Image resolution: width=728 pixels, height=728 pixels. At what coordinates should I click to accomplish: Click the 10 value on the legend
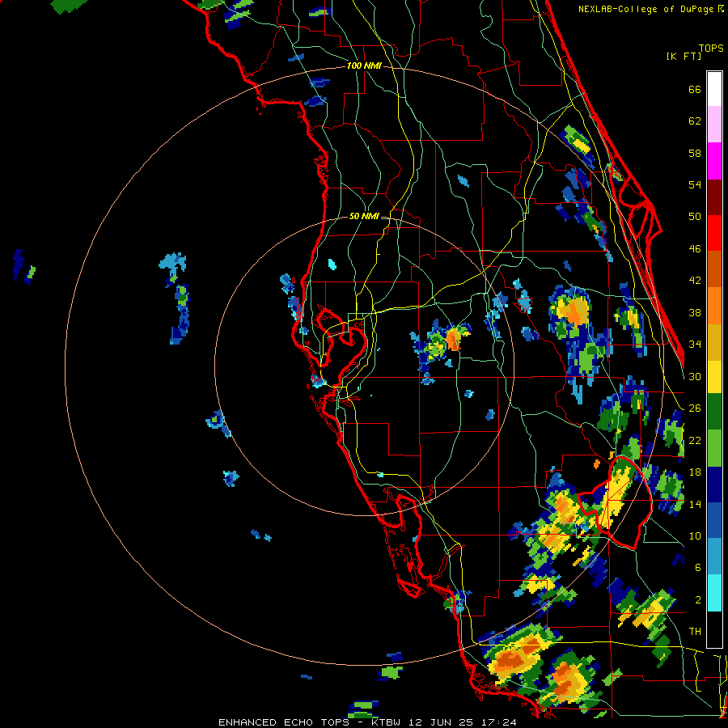coord(695,535)
